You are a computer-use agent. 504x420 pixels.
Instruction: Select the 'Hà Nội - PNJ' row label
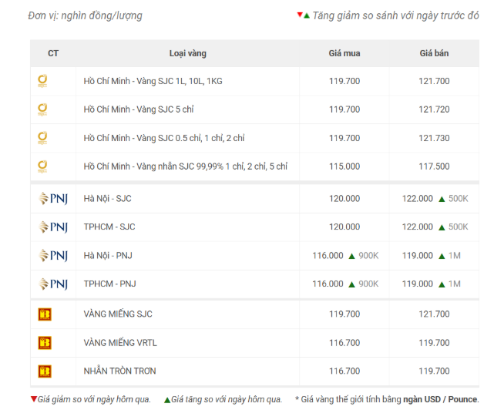(108, 256)
